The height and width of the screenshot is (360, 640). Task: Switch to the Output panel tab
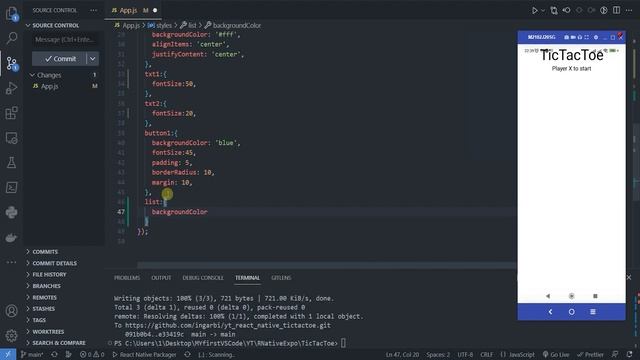pyautogui.click(x=161, y=278)
